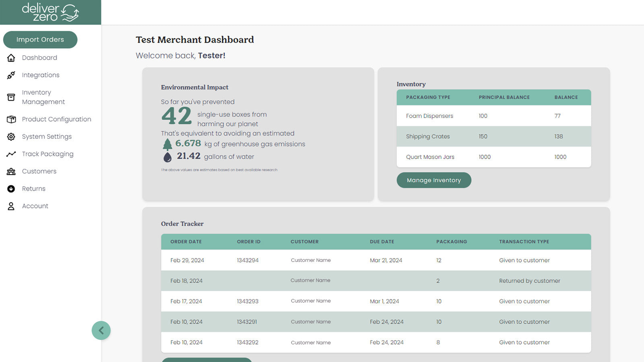The image size is (644, 362).
Task: Click the DeliverZero logo
Action: pos(50,12)
